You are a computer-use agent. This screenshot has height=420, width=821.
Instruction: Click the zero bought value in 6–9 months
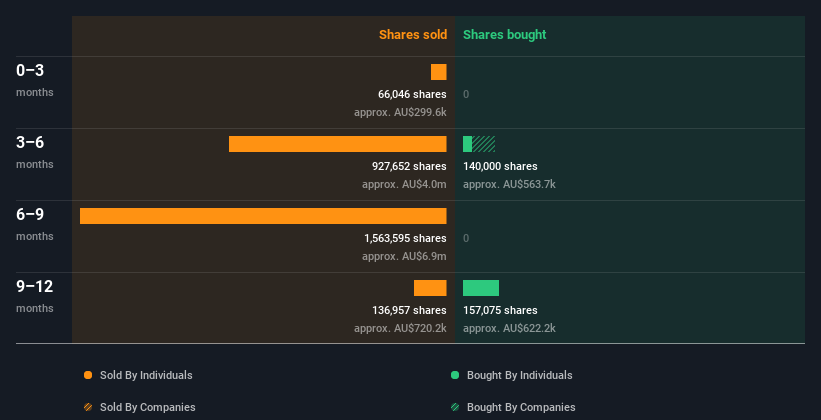[466, 238]
